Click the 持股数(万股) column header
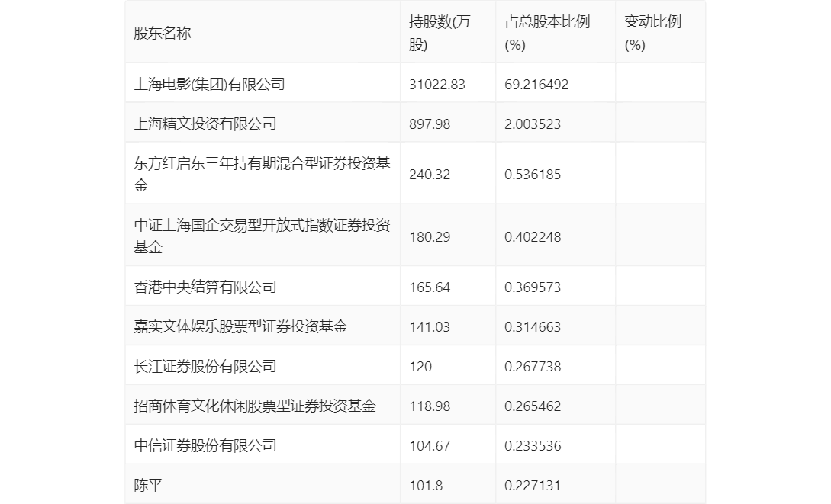Viewport: 831px width, 504px height. point(440,33)
